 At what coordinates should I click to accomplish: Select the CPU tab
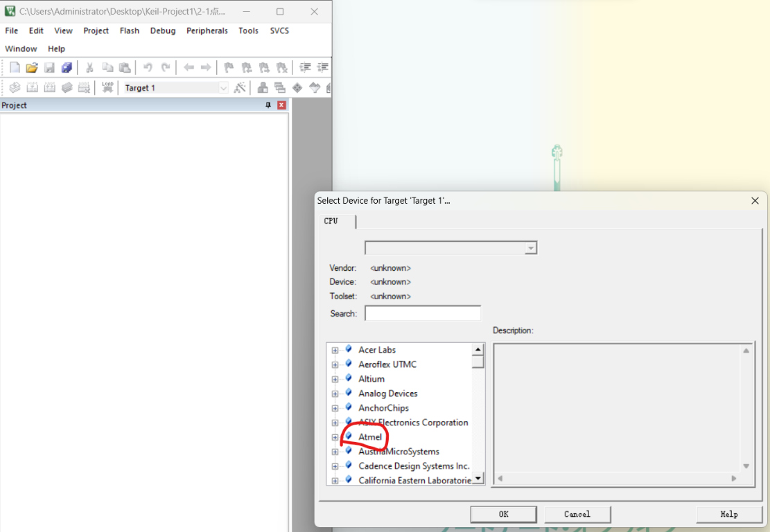click(331, 221)
